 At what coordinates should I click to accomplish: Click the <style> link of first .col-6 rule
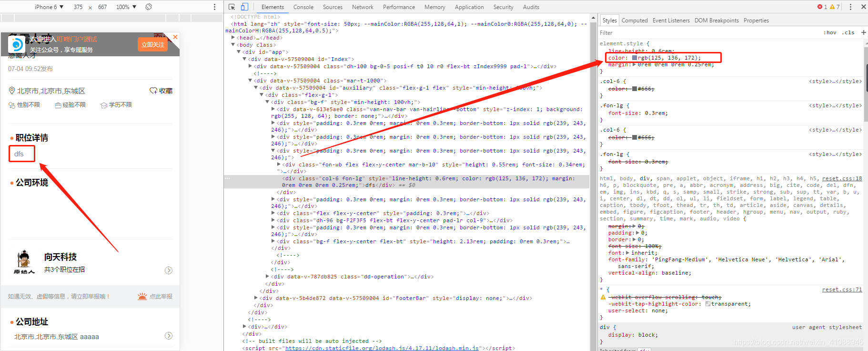(835, 81)
